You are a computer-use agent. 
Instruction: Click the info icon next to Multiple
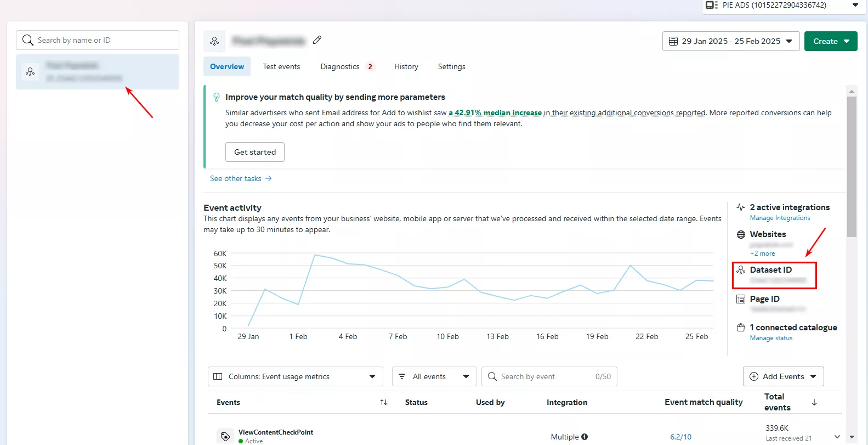tap(585, 437)
